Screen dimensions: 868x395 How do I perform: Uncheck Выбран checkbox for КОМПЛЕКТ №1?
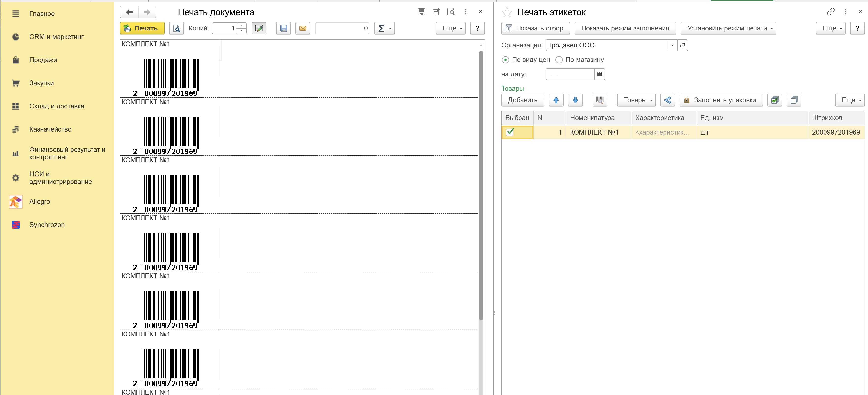coord(510,132)
